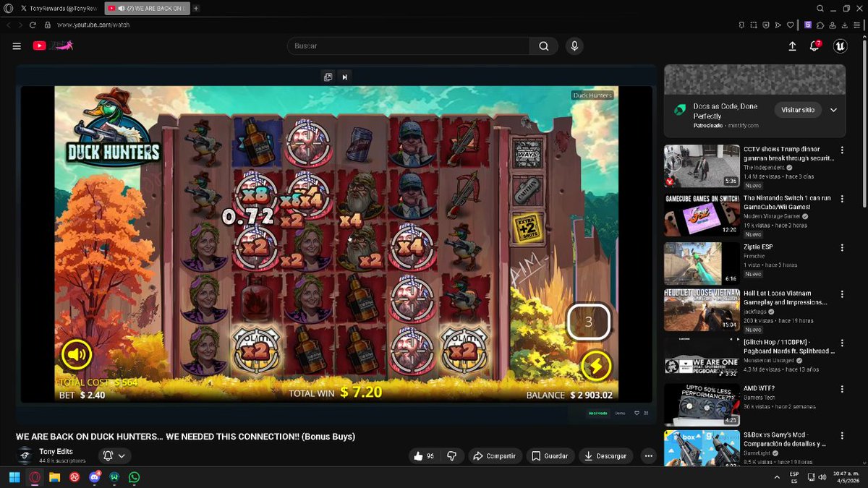Bookmark page with the heart icon
This screenshot has height=488, width=868.
[x=791, y=25]
